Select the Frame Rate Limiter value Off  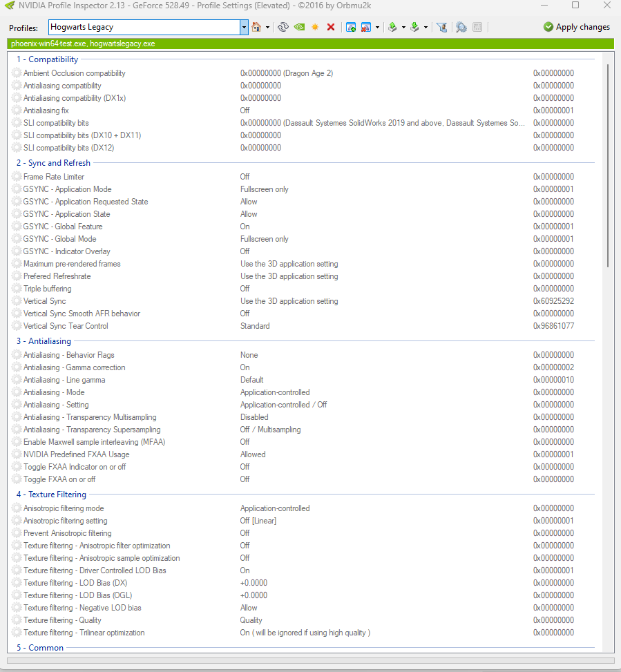pos(290,176)
